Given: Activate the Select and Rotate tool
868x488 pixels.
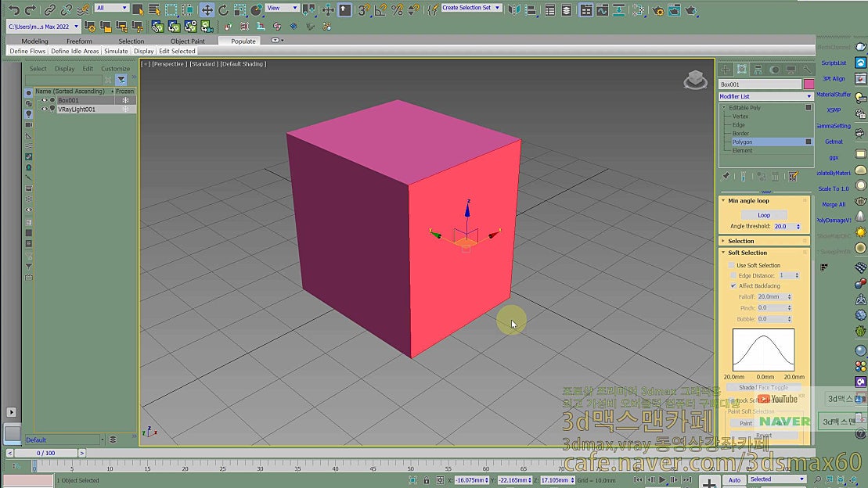Looking at the screenshot, I should click(x=223, y=9).
